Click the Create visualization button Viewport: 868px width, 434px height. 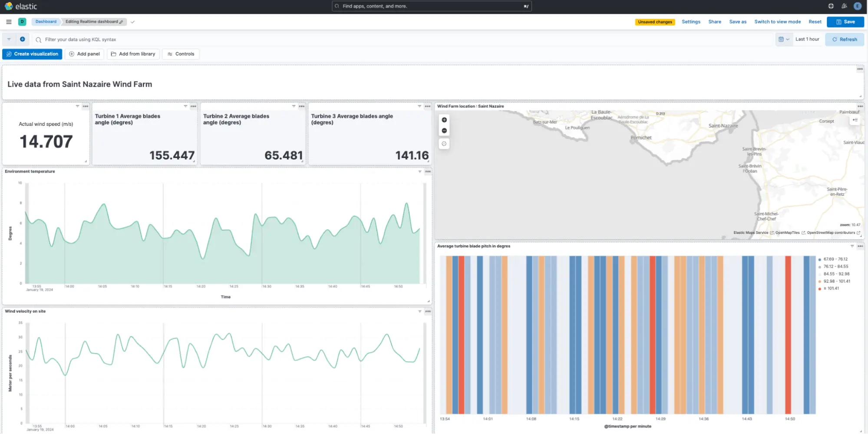pyautogui.click(x=32, y=54)
